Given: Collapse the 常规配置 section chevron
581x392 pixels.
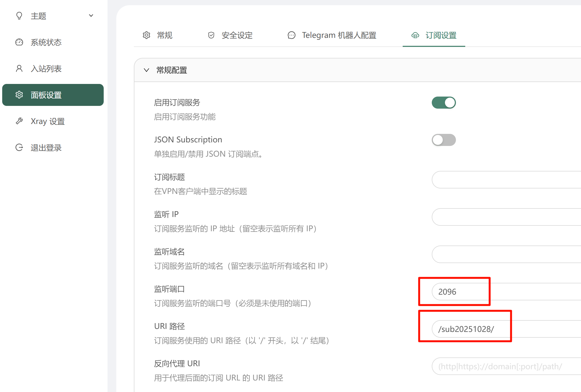Looking at the screenshot, I should pos(146,70).
